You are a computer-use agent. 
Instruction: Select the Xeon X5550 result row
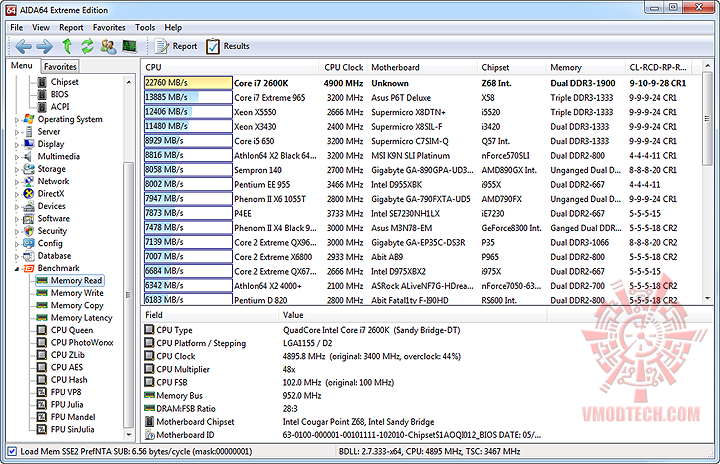point(422,112)
